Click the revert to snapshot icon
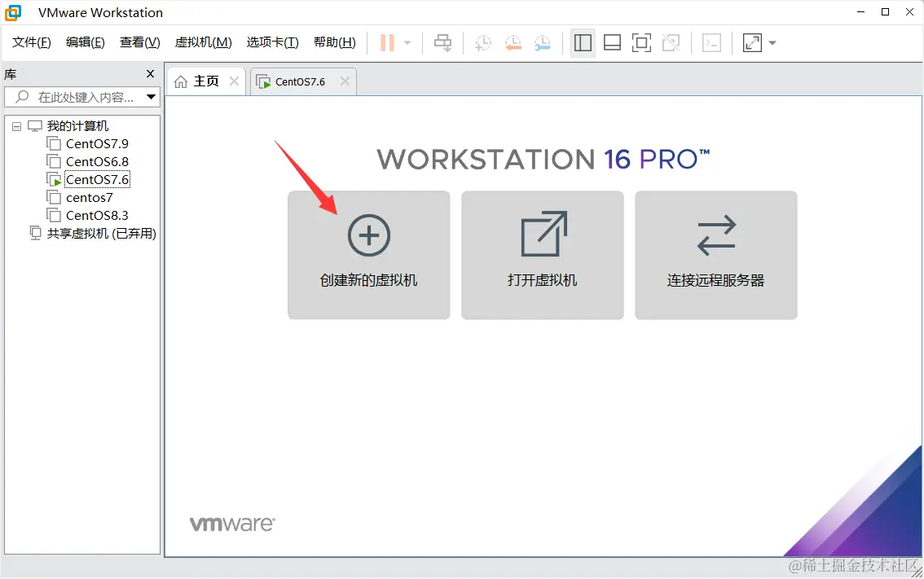Screen dimensions: 924x579 tap(513, 42)
